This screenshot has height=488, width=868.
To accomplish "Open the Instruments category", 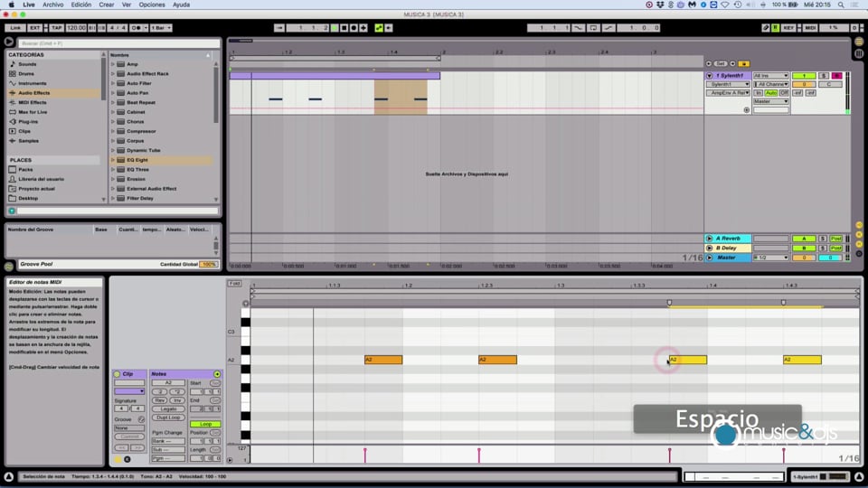I will tap(33, 83).
